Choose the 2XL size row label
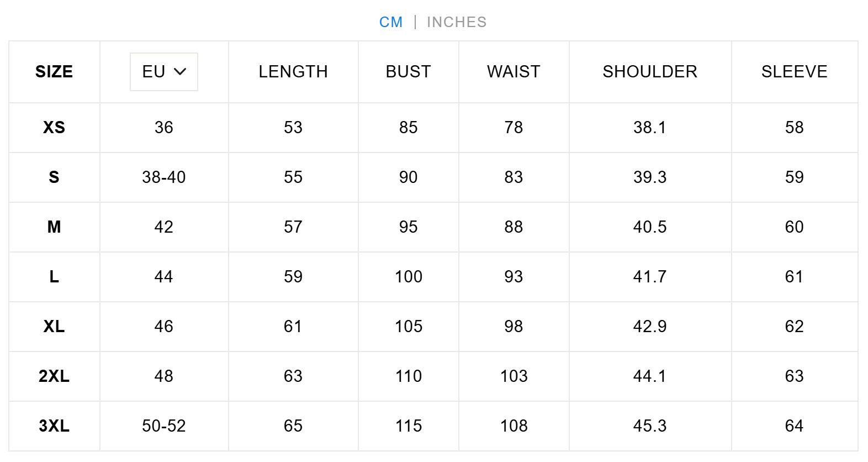Screen dimensions: 868x462 pos(54,376)
